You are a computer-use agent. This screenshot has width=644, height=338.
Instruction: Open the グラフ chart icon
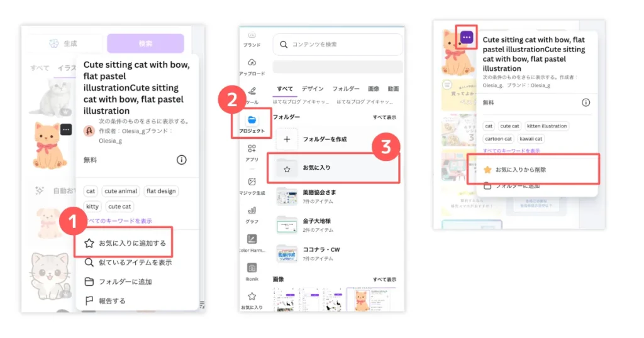click(x=252, y=210)
